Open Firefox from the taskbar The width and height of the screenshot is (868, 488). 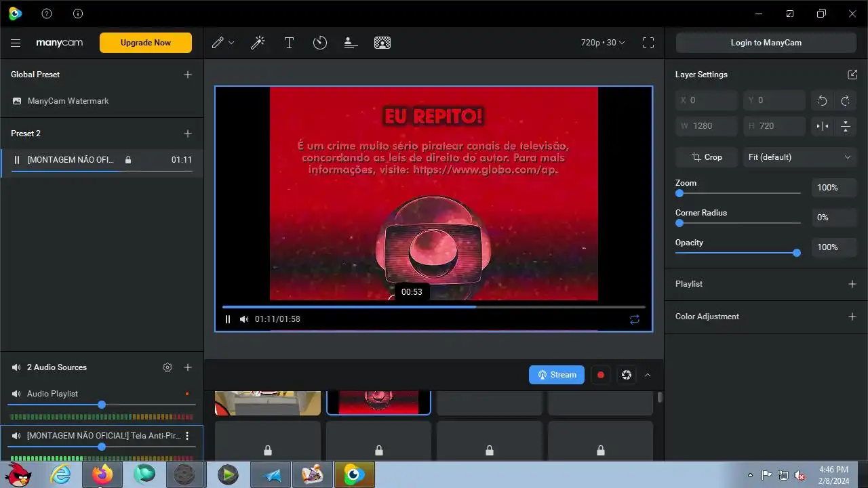point(102,474)
